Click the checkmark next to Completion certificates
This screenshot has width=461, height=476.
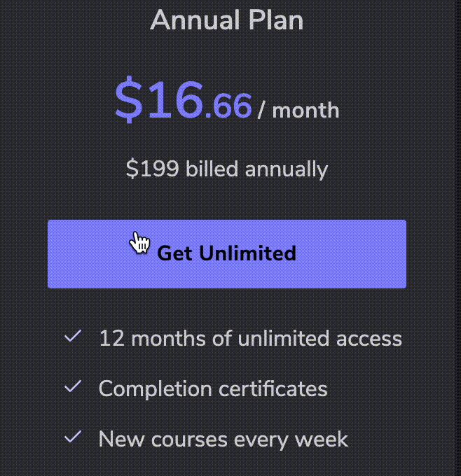(x=73, y=386)
